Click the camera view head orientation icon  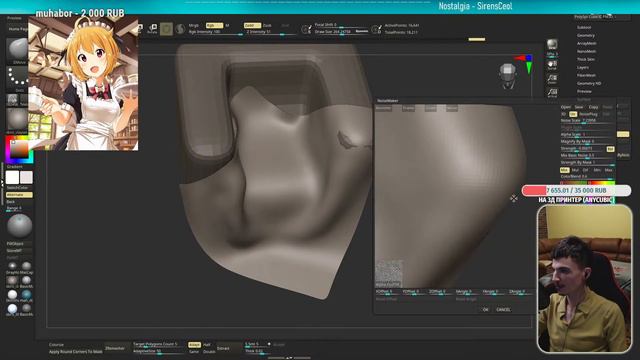508,76
